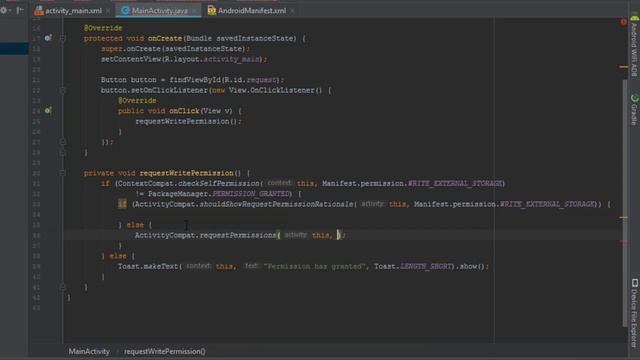Click the highlighted 'if' keyword on line 33
Viewport: 640px width, 360px height.
click(x=122, y=204)
